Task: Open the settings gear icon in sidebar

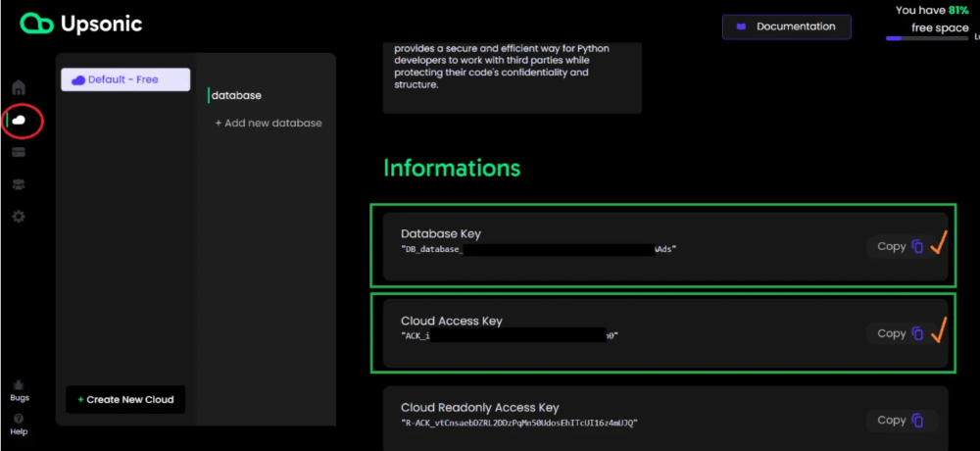Action: click(19, 217)
